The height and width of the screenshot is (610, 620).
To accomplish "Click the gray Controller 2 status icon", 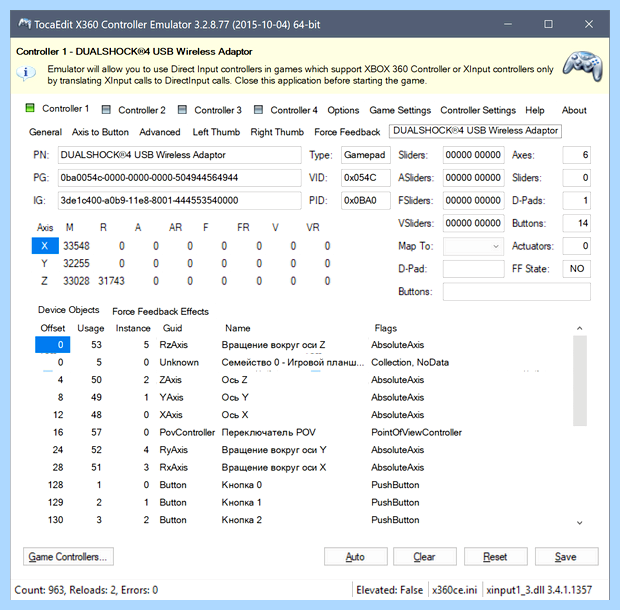I will 106,110.
